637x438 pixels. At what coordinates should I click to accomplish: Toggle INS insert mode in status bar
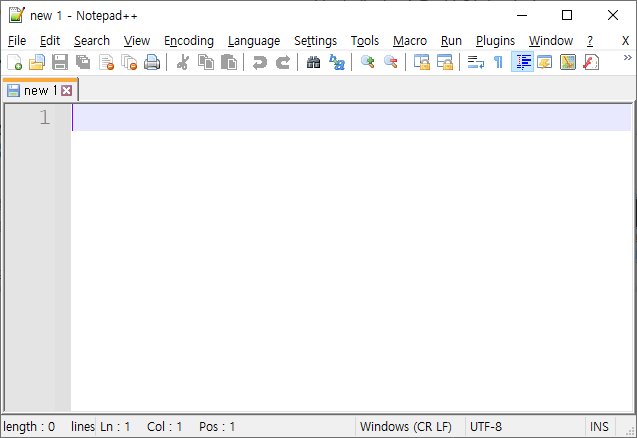599,427
